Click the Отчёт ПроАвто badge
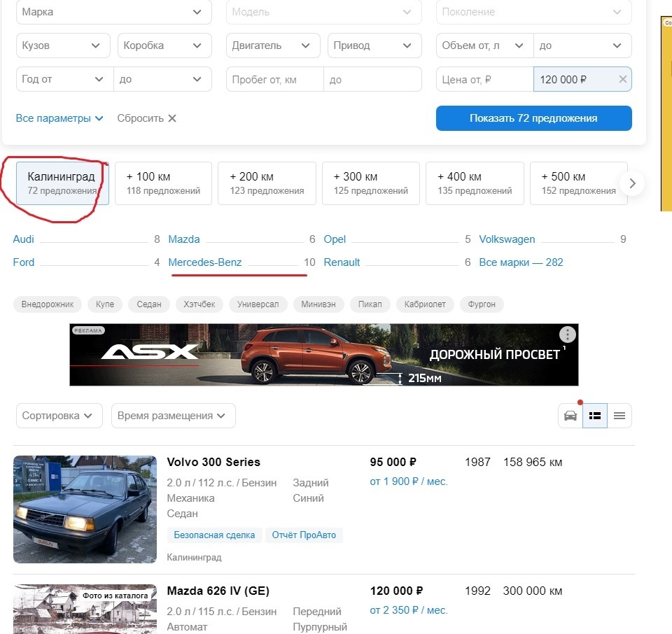 point(304,535)
